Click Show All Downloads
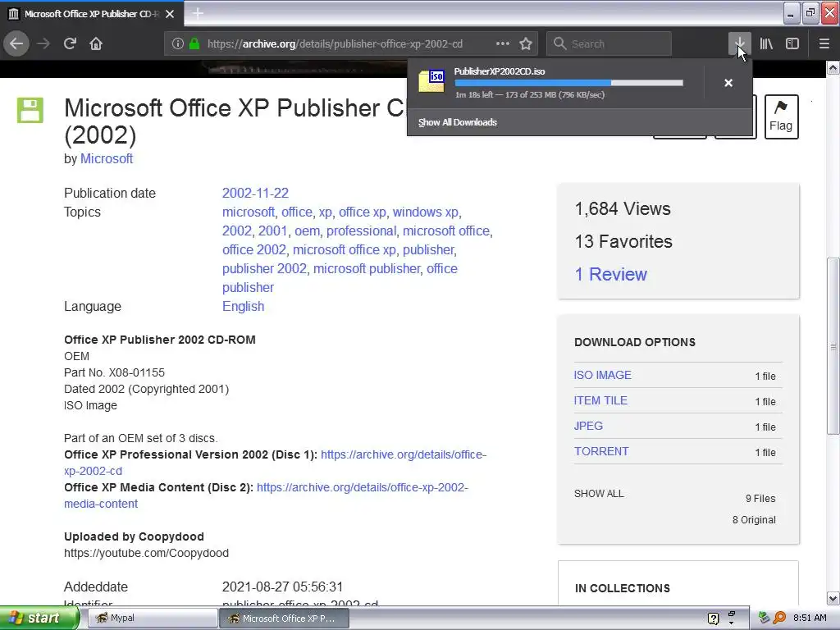Viewport: 840px width, 630px height. click(458, 123)
